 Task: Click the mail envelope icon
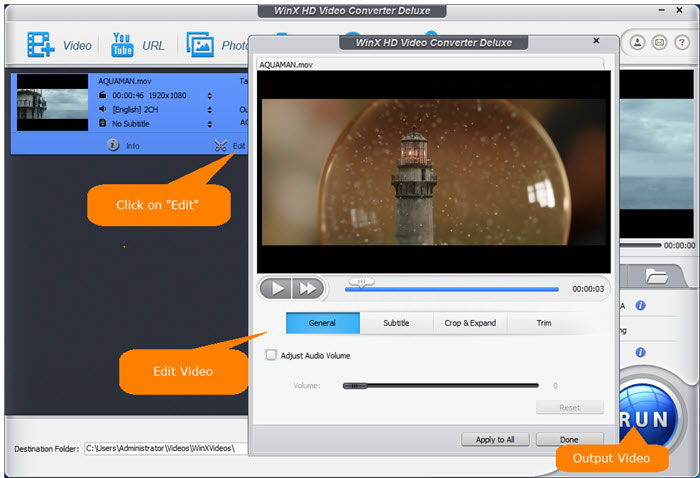click(659, 42)
